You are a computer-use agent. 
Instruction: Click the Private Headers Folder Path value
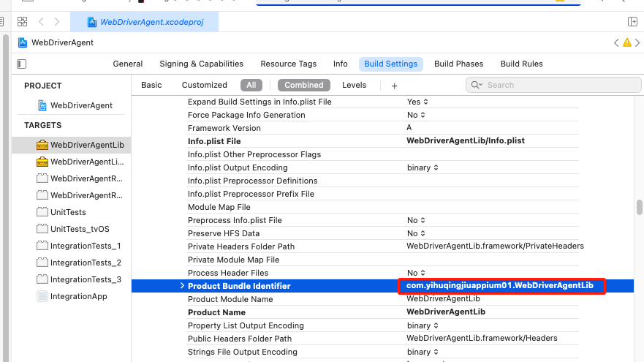[x=495, y=246]
